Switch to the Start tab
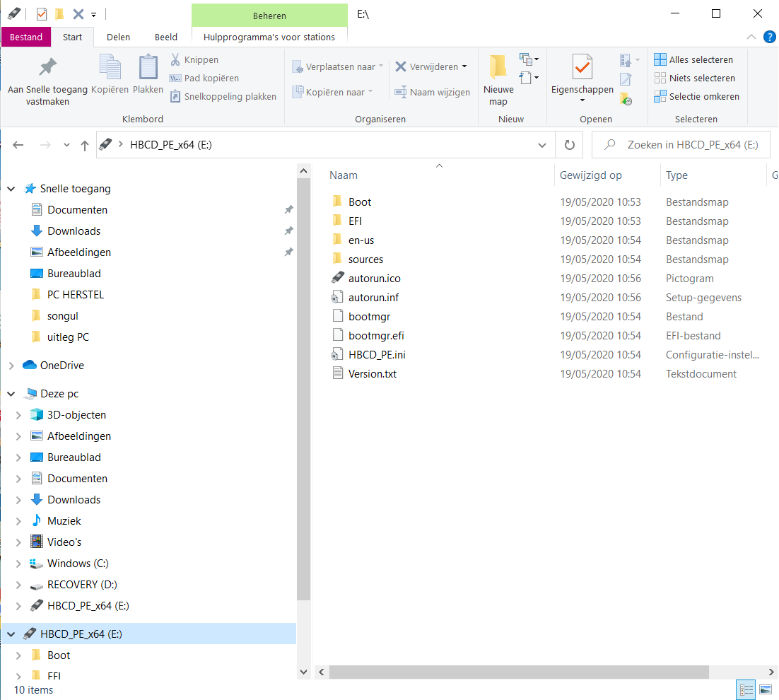 pyautogui.click(x=72, y=37)
